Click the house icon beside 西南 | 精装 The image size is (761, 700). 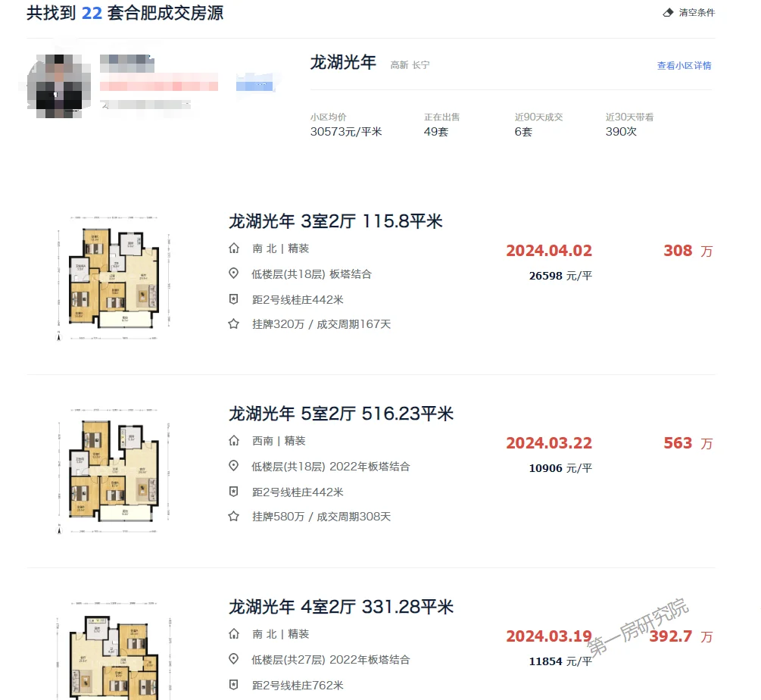[x=234, y=441]
